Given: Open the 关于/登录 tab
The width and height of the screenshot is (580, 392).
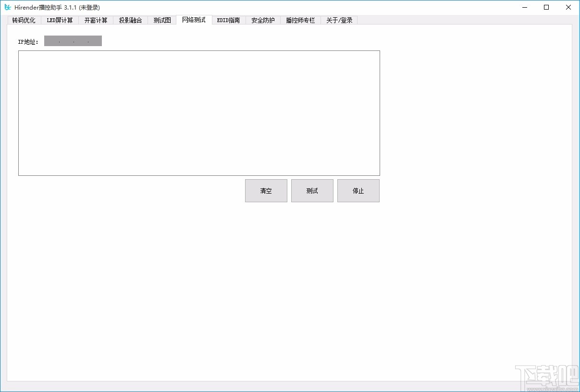Looking at the screenshot, I should 339,20.
